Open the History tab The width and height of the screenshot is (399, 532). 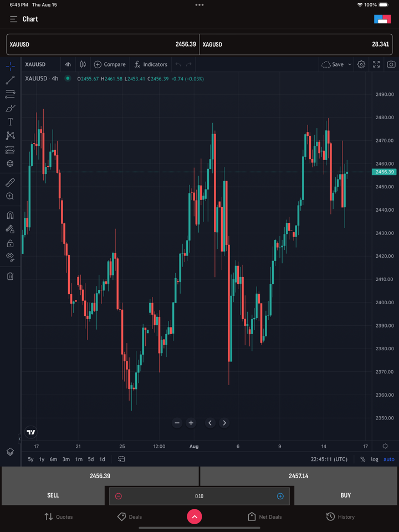point(340,516)
